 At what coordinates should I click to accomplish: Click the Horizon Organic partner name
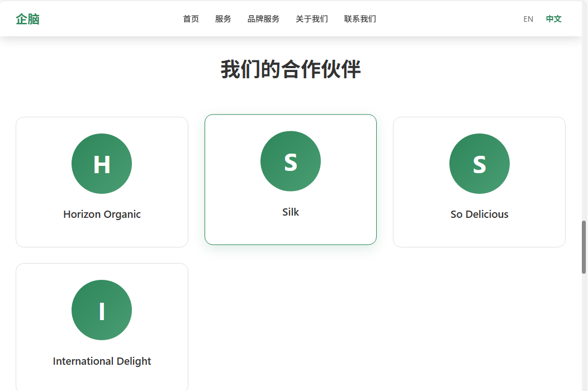coord(102,214)
